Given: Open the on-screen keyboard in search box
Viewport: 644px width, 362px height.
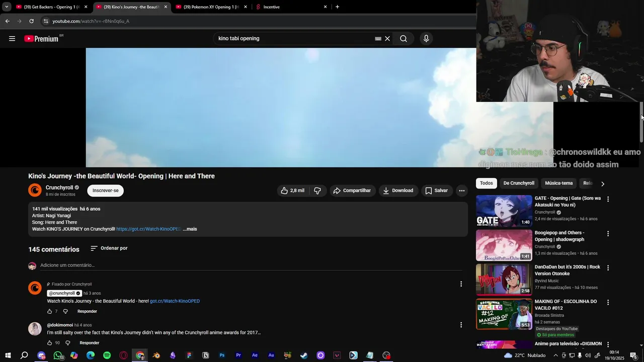Looking at the screenshot, I should click(378, 39).
